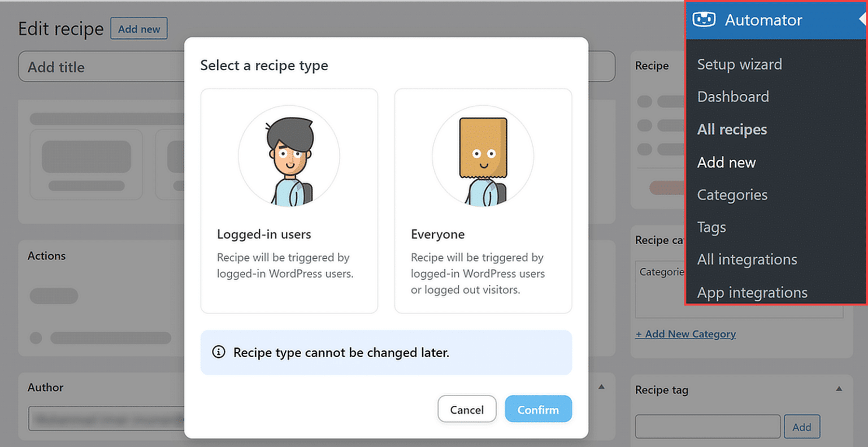Image resolution: width=868 pixels, height=447 pixels.
Task: Navigate to All recipes
Action: 731,129
